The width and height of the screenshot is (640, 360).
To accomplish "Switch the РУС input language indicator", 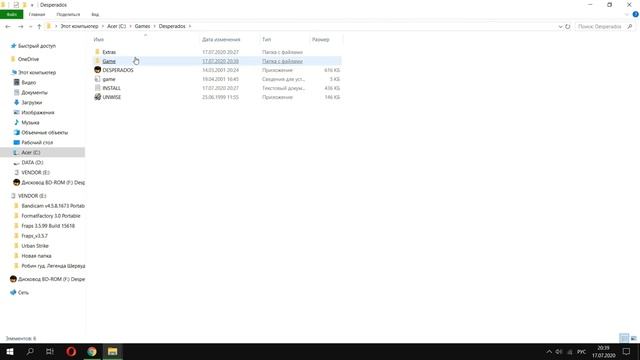I will coord(582,352).
